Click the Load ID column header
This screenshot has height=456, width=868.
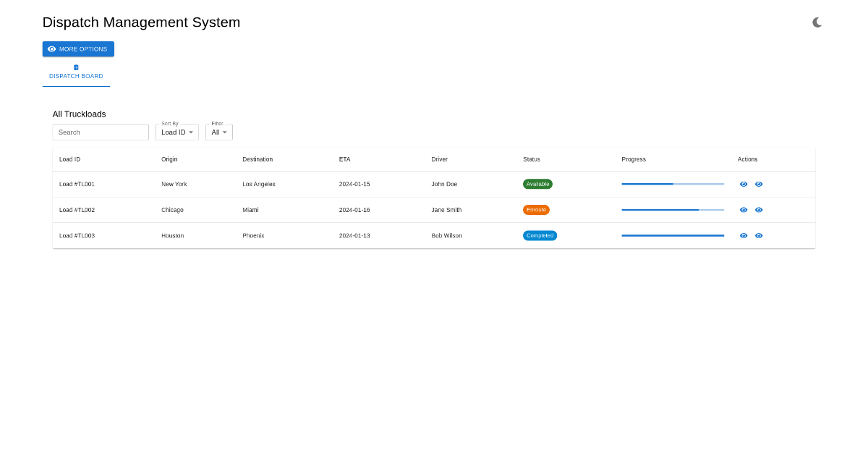(x=69, y=159)
